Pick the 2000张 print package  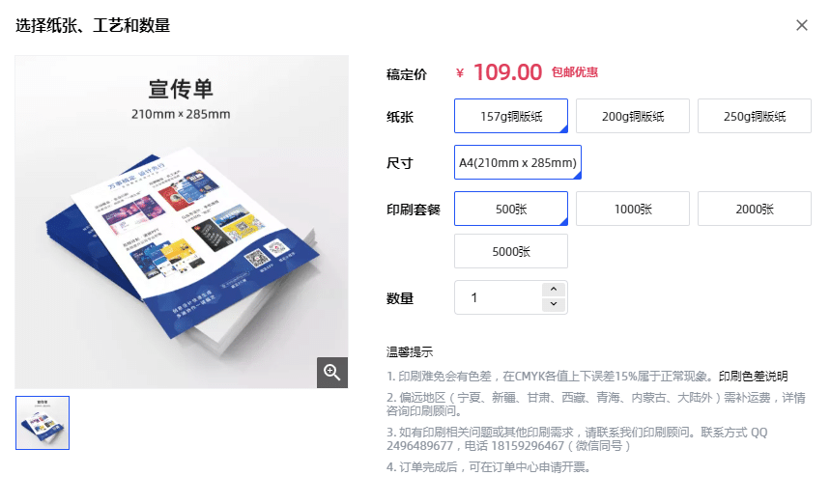[x=755, y=209]
